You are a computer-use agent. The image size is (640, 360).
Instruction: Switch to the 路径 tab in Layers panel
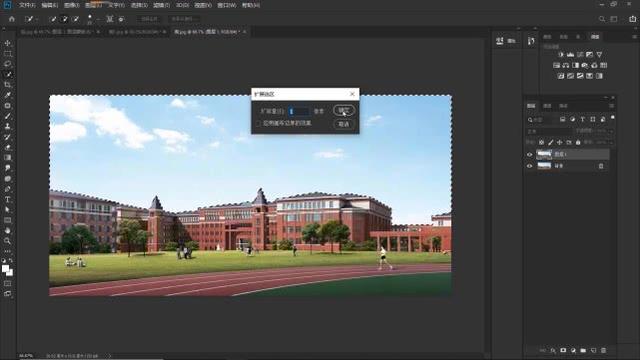tap(563, 106)
